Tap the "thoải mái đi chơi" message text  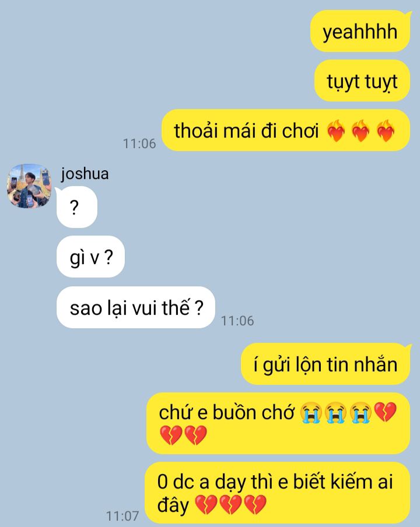point(246,131)
